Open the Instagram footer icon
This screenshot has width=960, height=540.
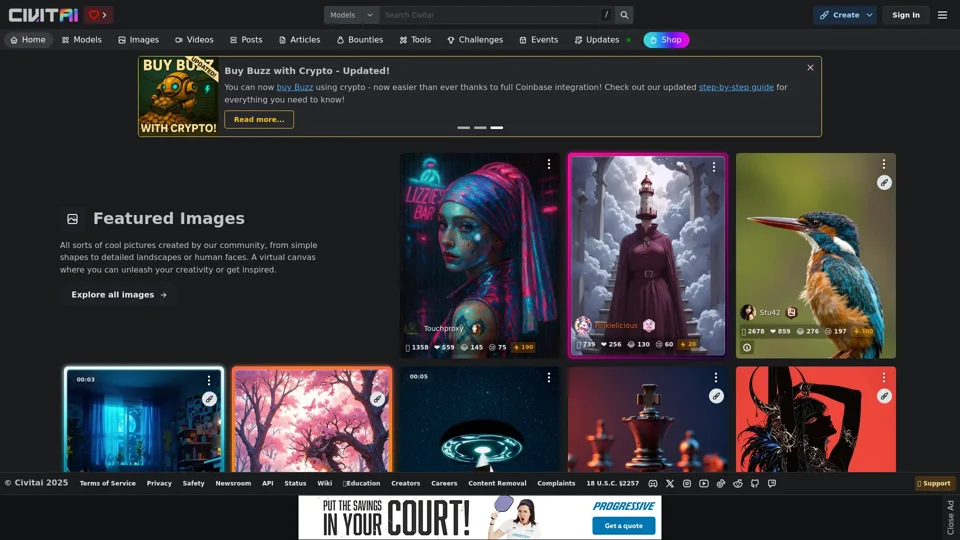coord(687,484)
